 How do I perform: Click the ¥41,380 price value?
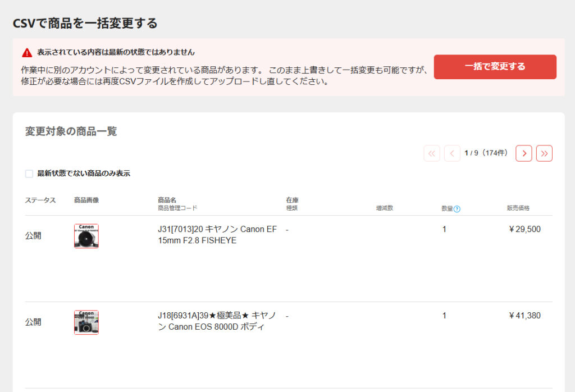(524, 316)
